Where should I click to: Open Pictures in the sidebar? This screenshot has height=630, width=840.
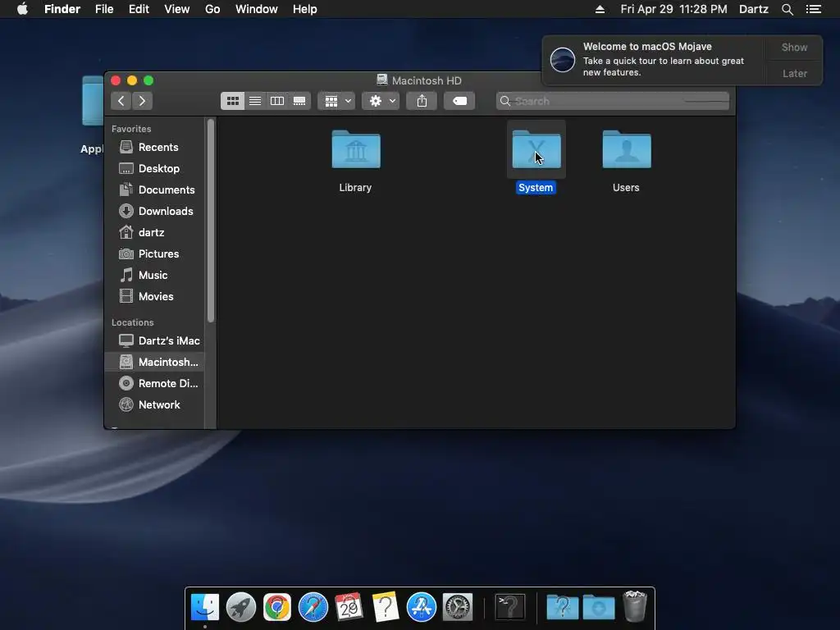tap(155, 254)
